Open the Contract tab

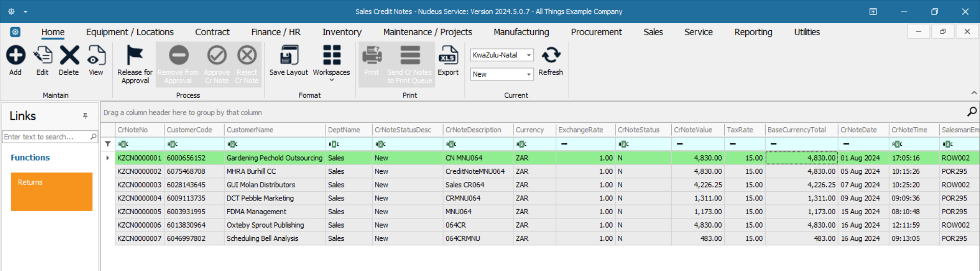[212, 32]
